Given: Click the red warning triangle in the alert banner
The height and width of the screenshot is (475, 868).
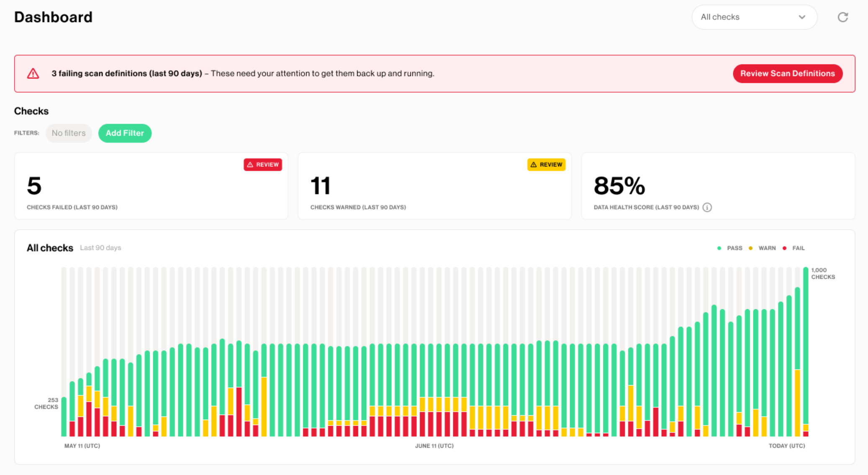Looking at the screenshot, I should 33,74.
